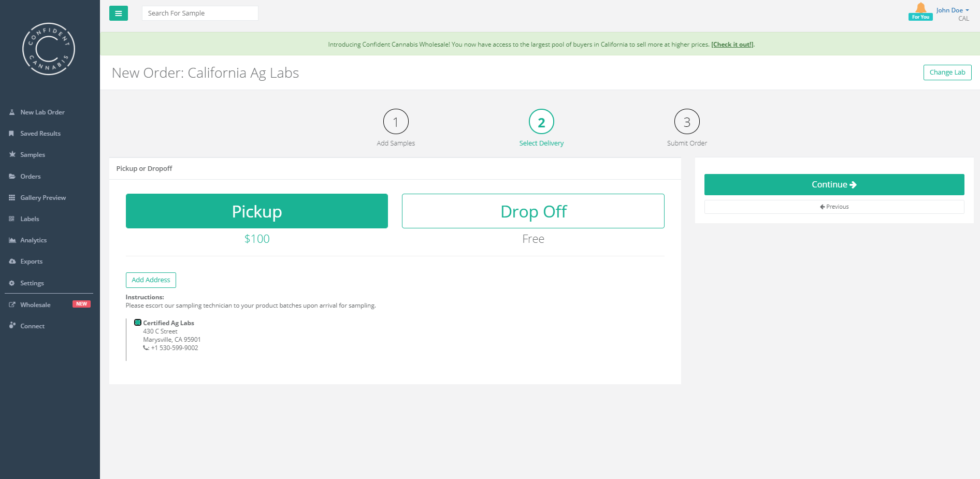Click the labels icon in sidebar
The width and height of the screenshot is (980, 479).
pyautogui.click(x=12, y=219)
